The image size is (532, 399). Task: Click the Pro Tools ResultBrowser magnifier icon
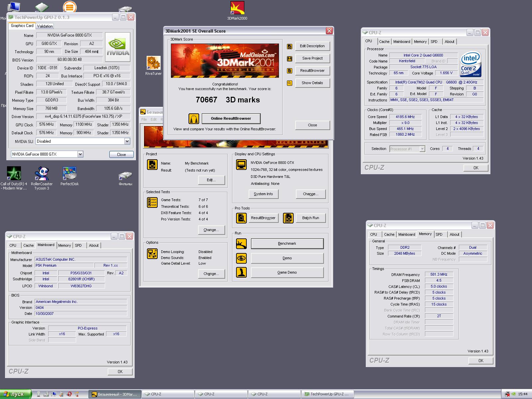click(x=241, y=218)
